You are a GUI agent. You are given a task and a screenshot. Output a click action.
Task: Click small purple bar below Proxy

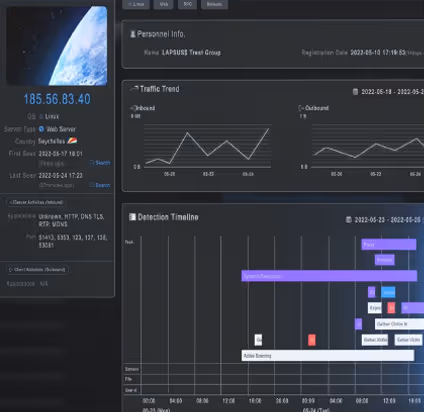click(385, 260)
